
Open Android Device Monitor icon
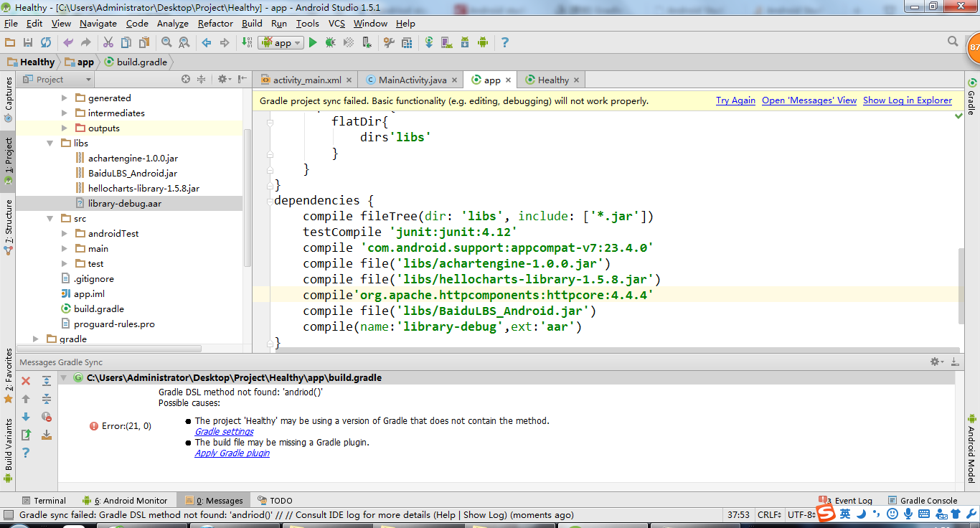pyautogui.click(x=483, y=42)
